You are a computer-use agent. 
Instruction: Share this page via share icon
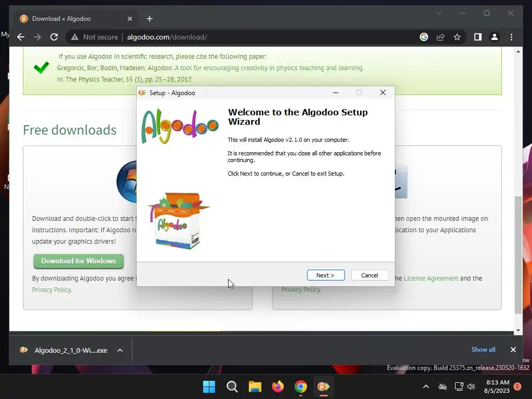pyautogui.click(x=441, y=37)
